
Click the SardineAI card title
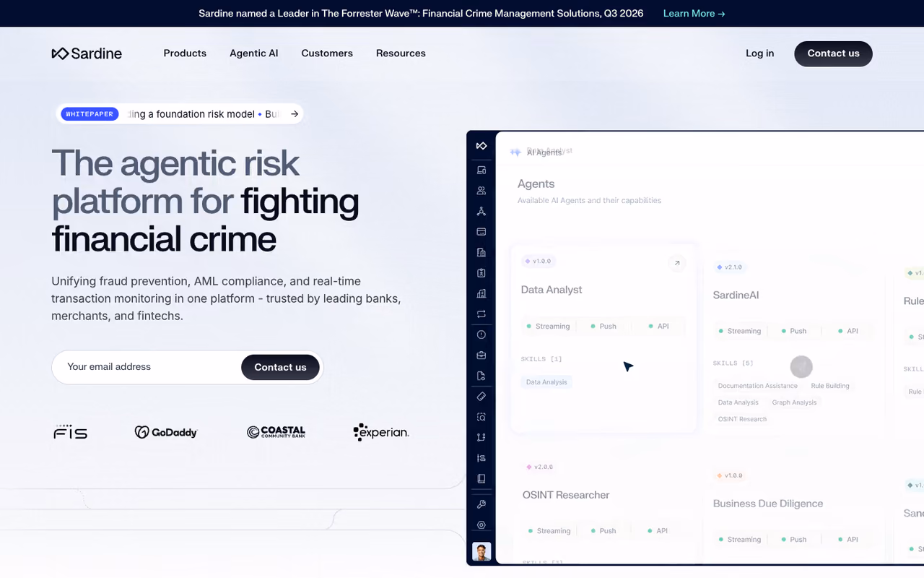736,295
